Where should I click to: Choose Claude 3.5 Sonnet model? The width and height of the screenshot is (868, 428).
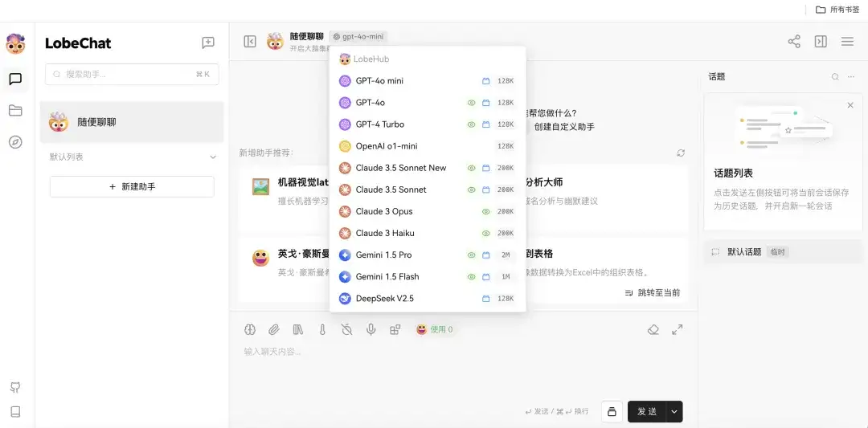point(428,190)
